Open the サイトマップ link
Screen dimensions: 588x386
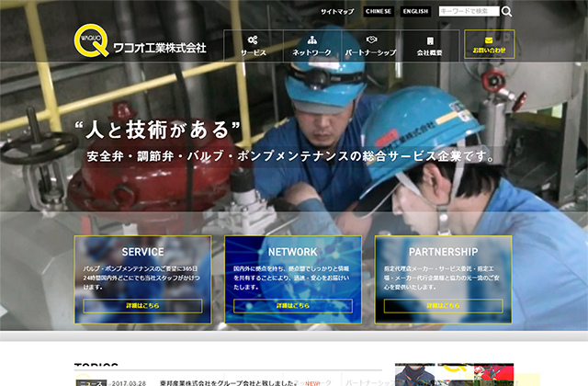(x=337, y=12)
